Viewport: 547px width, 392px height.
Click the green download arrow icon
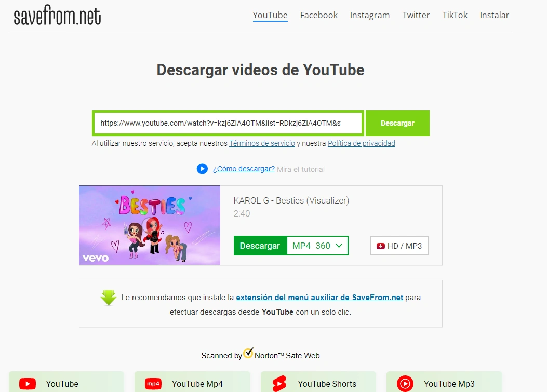pyautogui.click(x=109, y=298)
